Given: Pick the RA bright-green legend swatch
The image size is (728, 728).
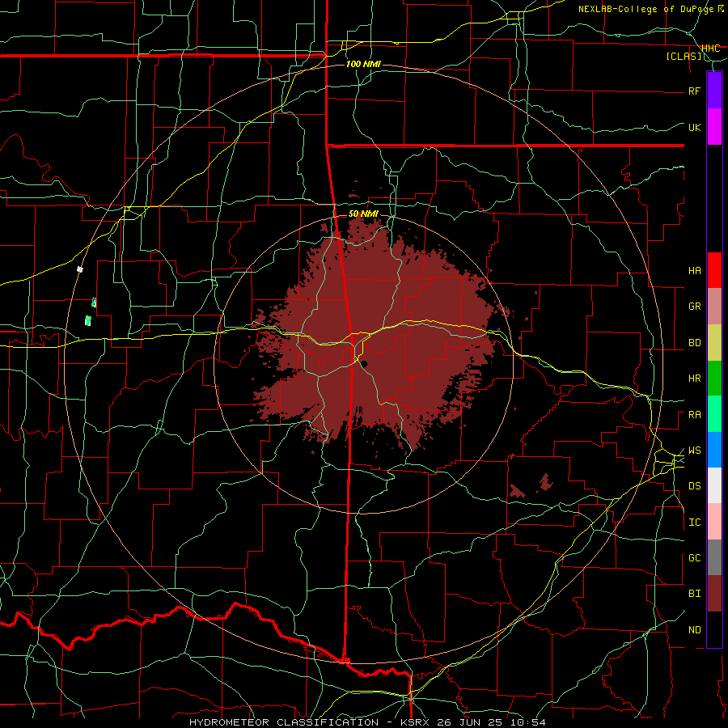Looking at the screenshot, I should click(x=714, y=414).
